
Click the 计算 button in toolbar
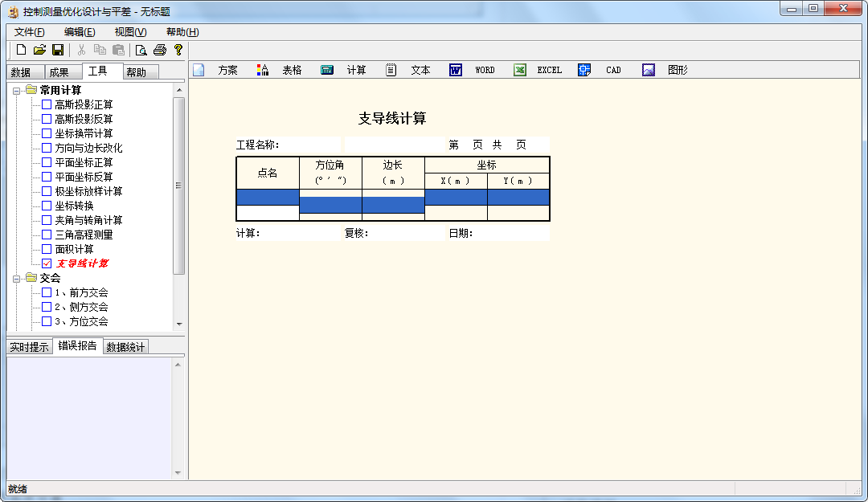click(356, 70)
